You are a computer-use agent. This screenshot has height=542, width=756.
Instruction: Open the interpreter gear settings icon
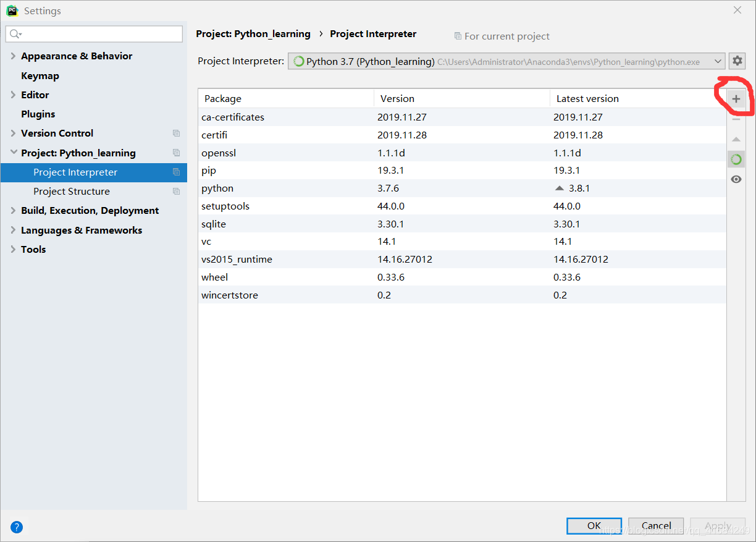click(x=737, y=61)
